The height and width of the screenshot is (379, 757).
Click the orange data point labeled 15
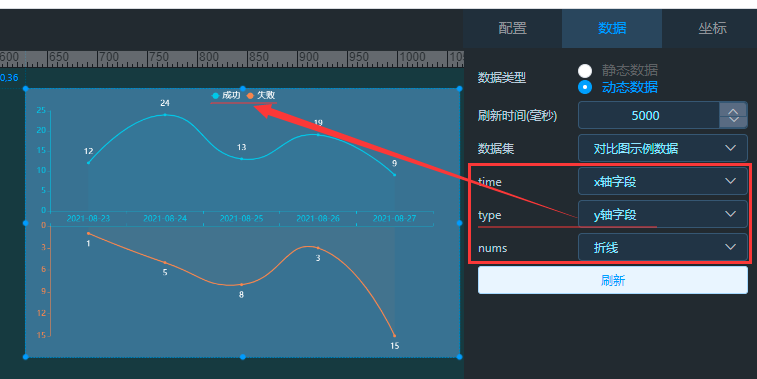click(394, 336)
